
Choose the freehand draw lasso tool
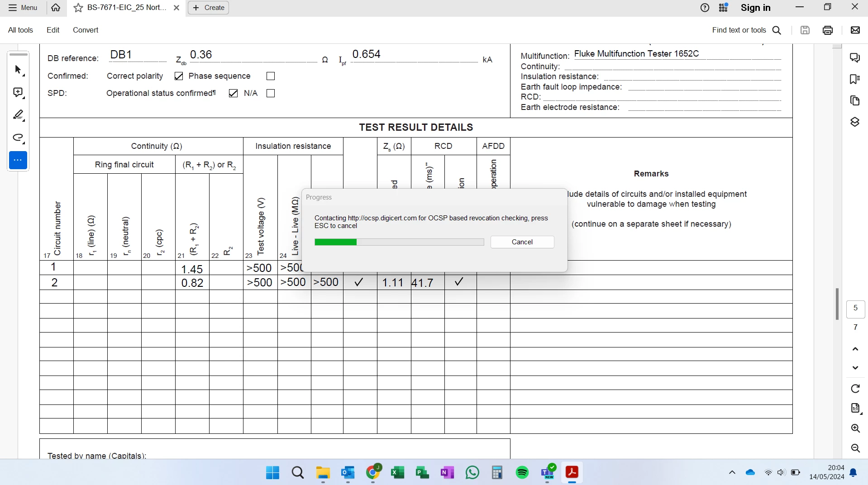point(18,138)
